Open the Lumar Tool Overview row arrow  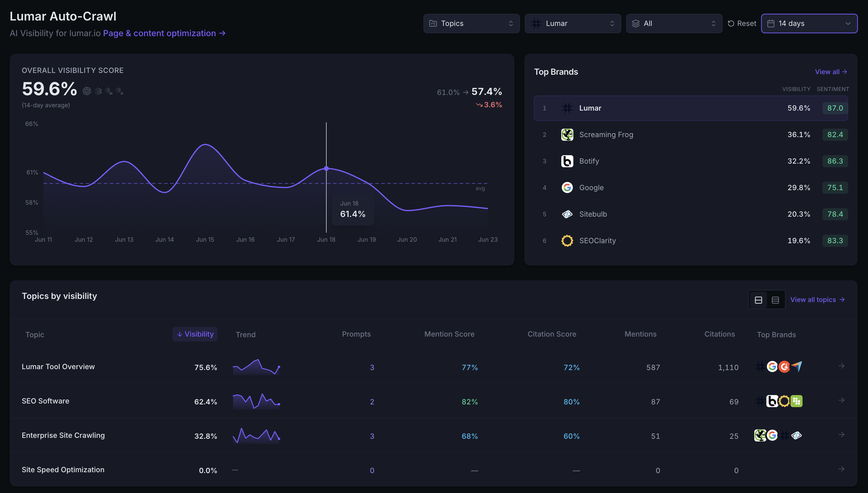841,366
